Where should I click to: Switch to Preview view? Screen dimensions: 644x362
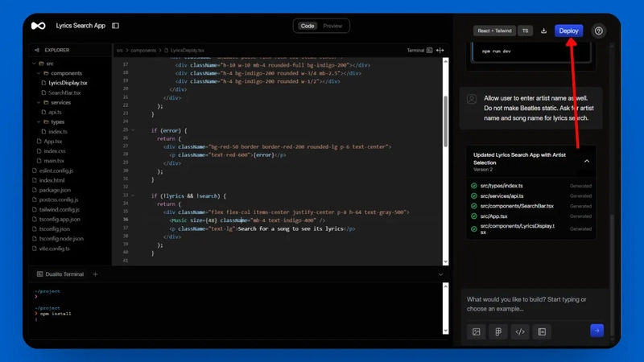pos(332,26)
